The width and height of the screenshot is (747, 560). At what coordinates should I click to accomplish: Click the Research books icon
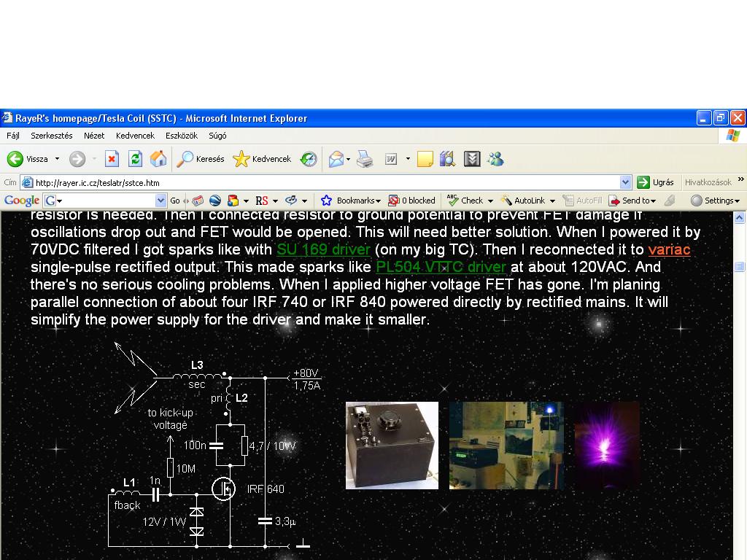[x=448, y=159]
